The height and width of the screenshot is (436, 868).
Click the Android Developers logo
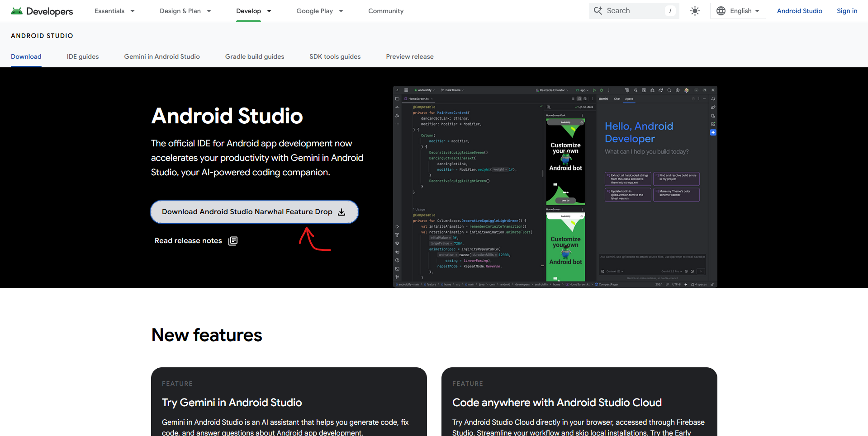click(41, 11)
